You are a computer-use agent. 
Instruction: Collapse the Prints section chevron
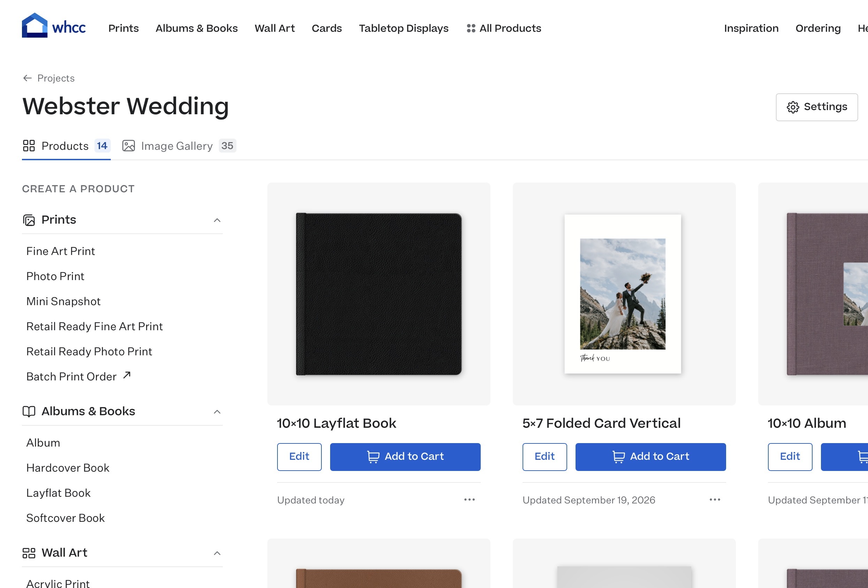pyautogui.click(x=217, y=220)
